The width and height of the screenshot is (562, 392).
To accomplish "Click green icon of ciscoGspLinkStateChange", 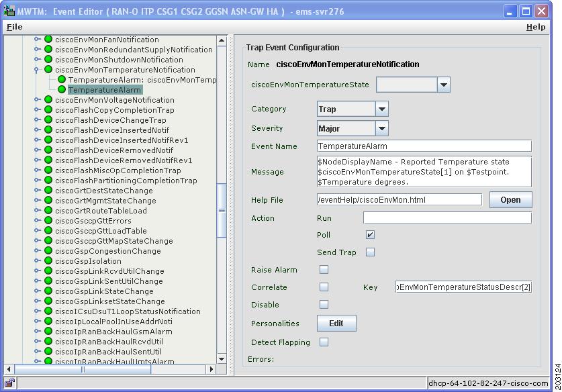I will click(48, 291).
